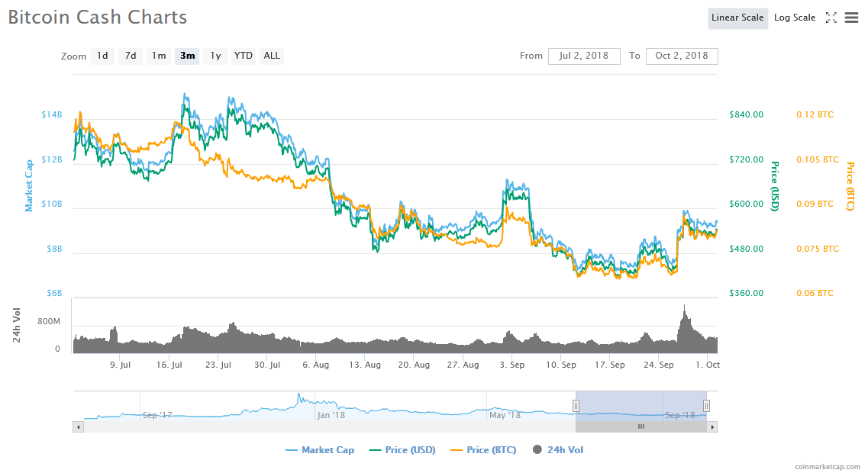Screen dimensions: 868x473
Task: Click the $360.00 price axis label
Action: [746, 293]
